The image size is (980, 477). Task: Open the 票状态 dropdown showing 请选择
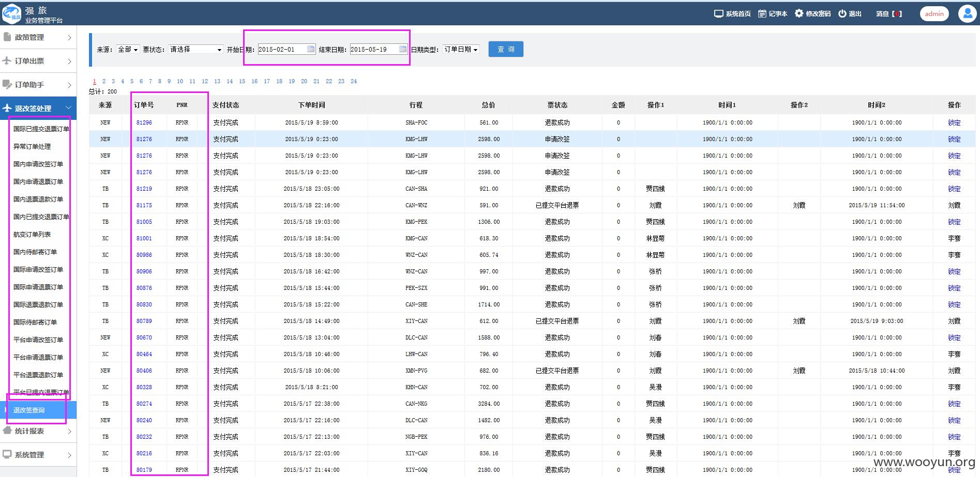(x=196, y=49)
